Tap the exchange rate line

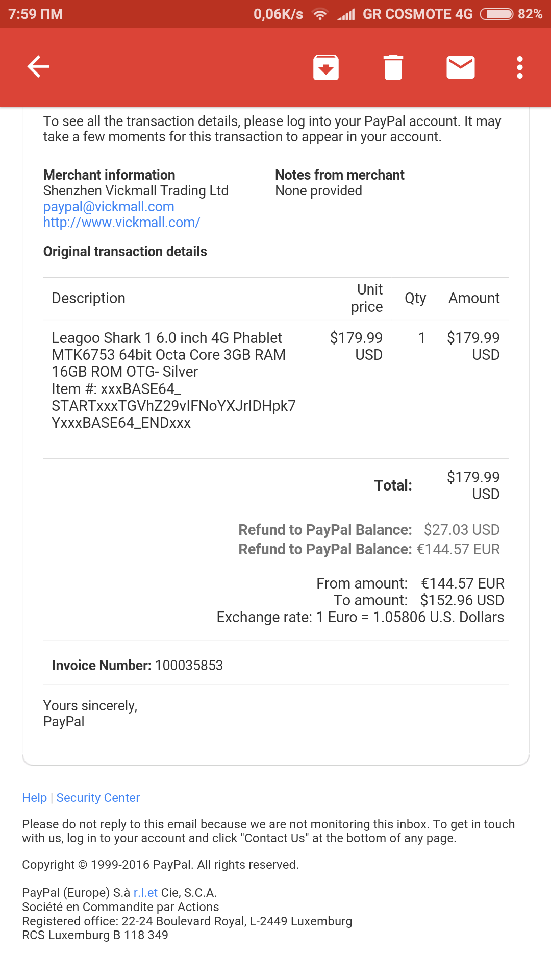[360, 618]
